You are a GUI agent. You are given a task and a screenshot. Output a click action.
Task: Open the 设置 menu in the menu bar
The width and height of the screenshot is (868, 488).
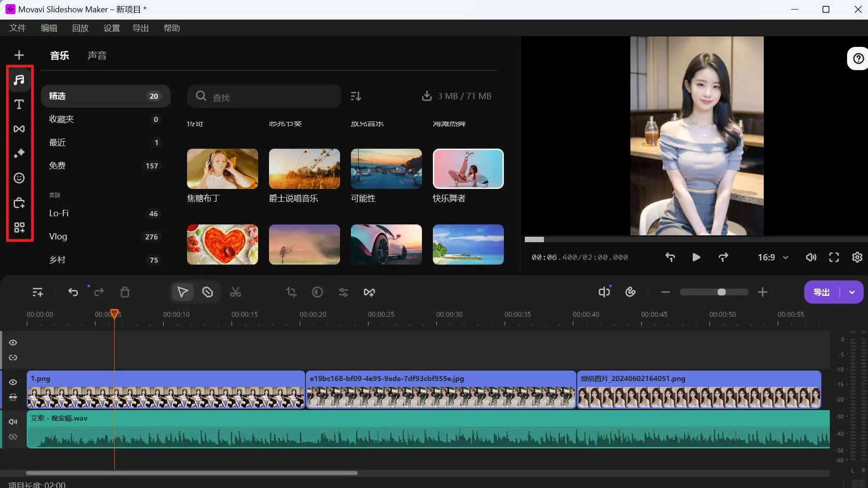pyautogui.click(x=112, y=28)
